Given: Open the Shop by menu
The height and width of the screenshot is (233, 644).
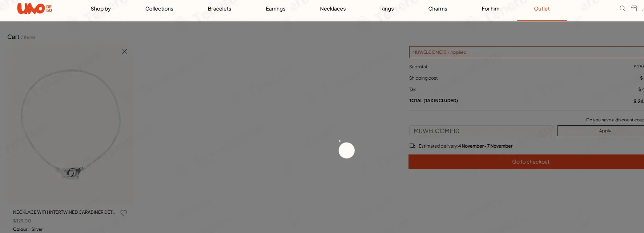Looking at the screenshot, I should click(101, 9).
